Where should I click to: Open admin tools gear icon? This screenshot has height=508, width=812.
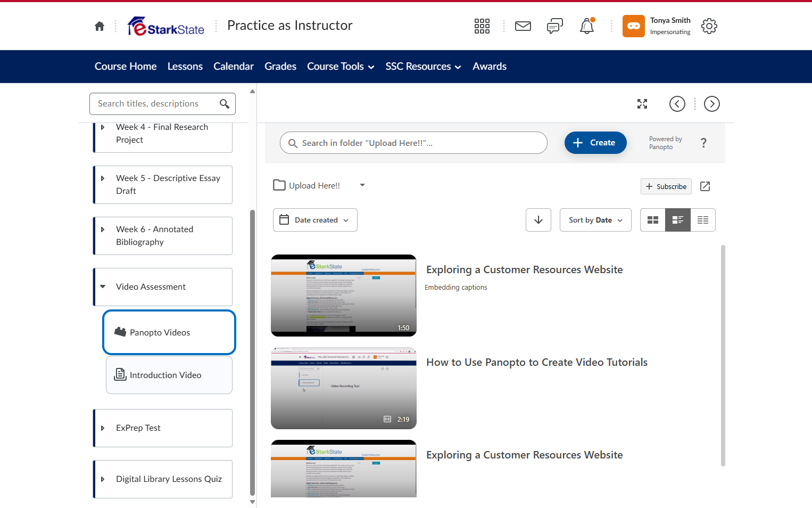tap(709, 26)
